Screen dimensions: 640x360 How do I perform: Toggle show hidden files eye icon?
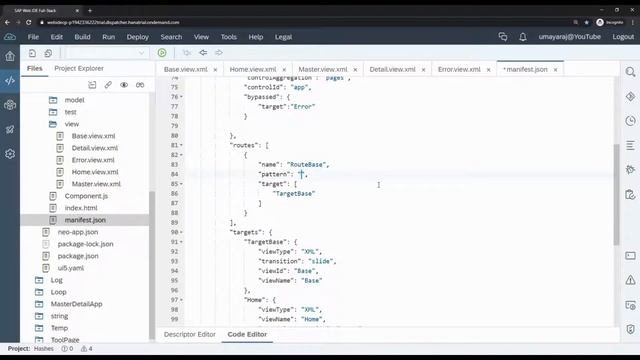(124, 85)
